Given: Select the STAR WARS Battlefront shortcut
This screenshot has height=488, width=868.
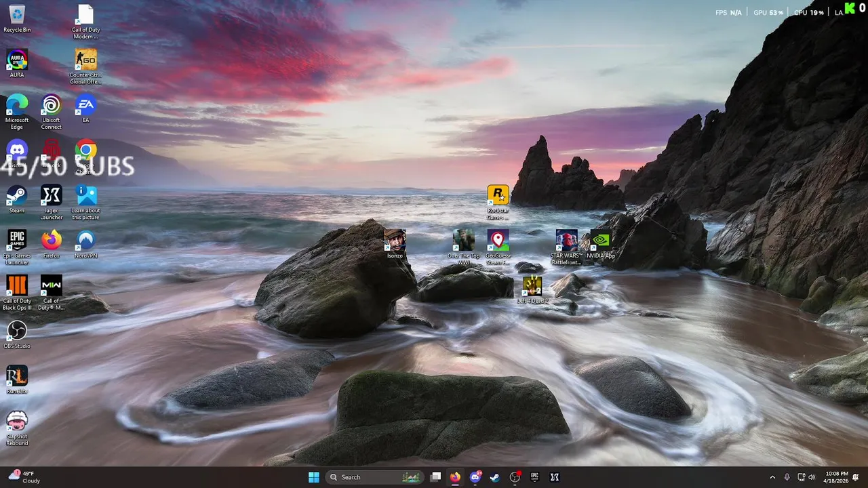Looking at the screenshot, I should tap(566, 247).
